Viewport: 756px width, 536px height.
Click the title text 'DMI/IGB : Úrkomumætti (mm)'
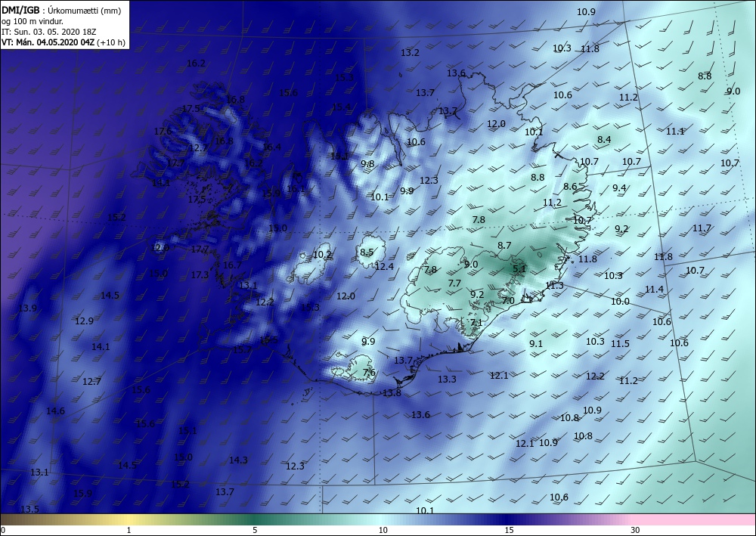(61, 11)
